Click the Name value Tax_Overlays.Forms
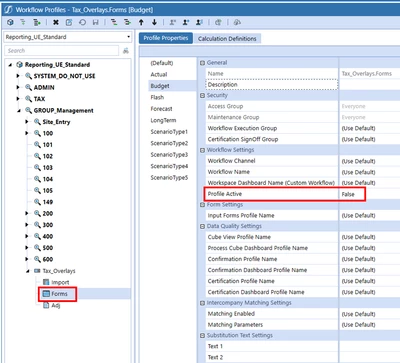This screenshot has height=363, width=400. click(x=367, y=74)
